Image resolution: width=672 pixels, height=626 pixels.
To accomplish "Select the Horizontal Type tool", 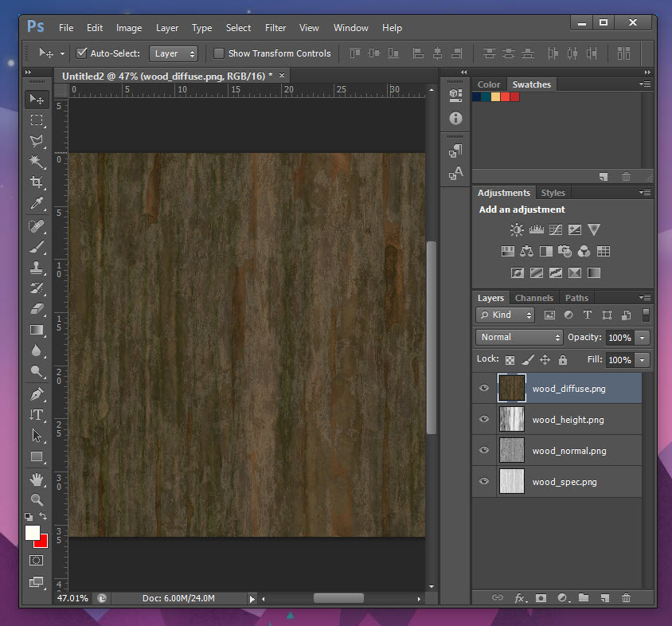I will [37, 414].
